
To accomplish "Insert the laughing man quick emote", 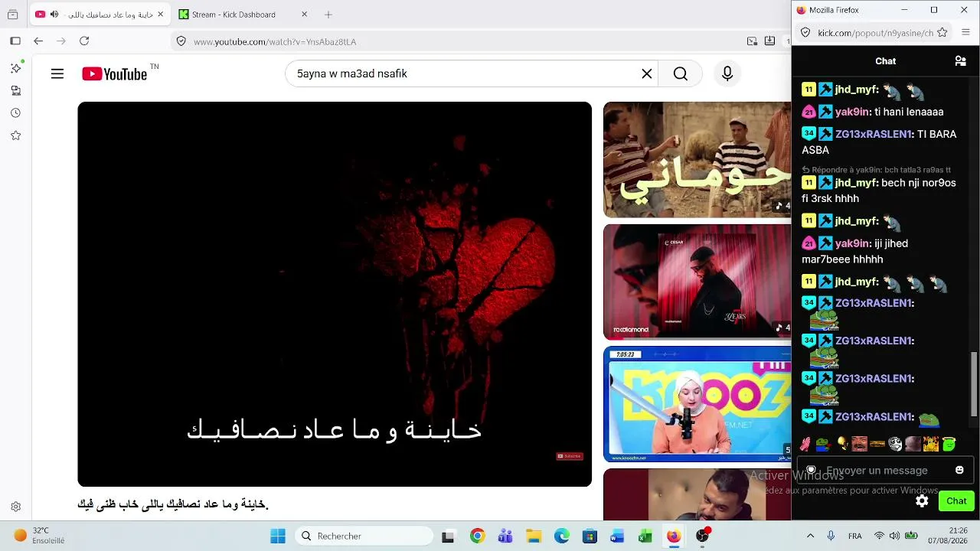I will coord(860,444).
